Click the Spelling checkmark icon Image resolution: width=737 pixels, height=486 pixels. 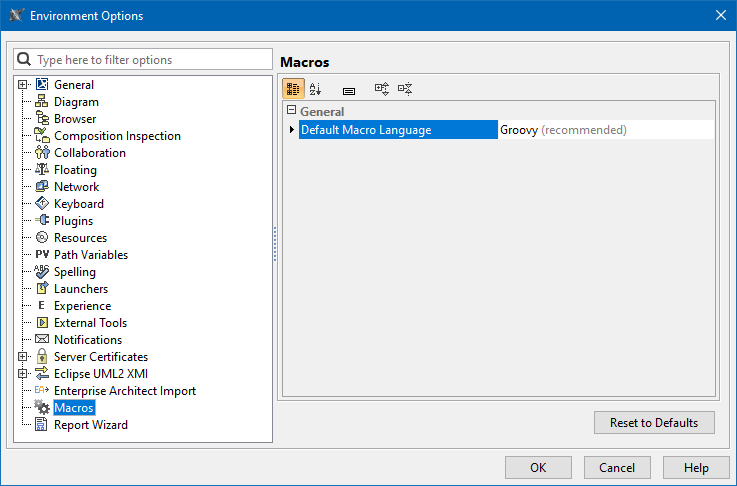pos(42,271)
